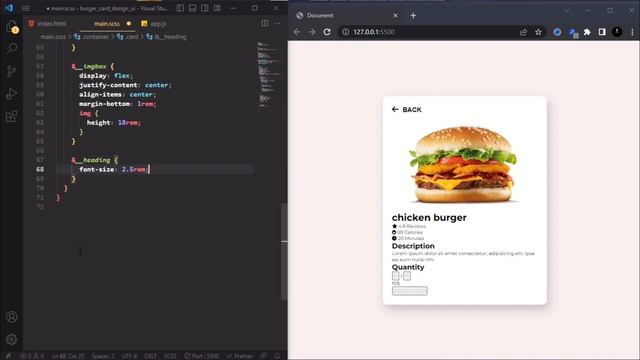Switch to the main.scss tab
The height and width of the screenshot is (360, 640).
(107, 24)
